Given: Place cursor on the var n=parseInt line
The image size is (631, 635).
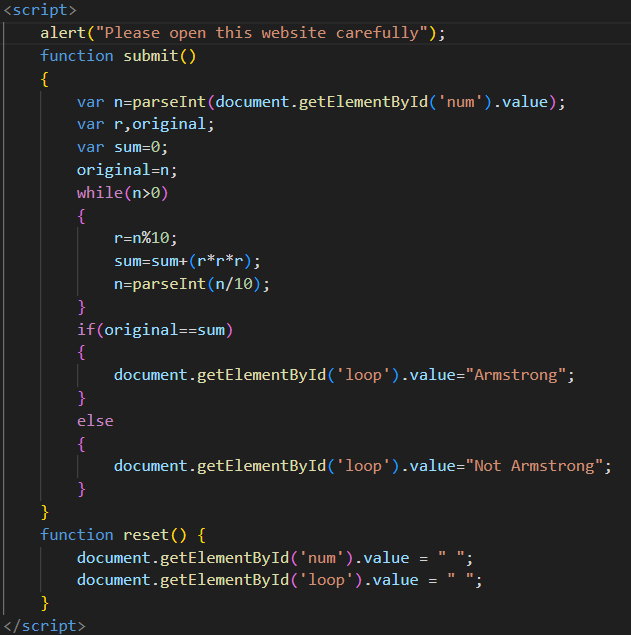Looking at the screenshot, I should pyautogui.click(x=320, y=102).
